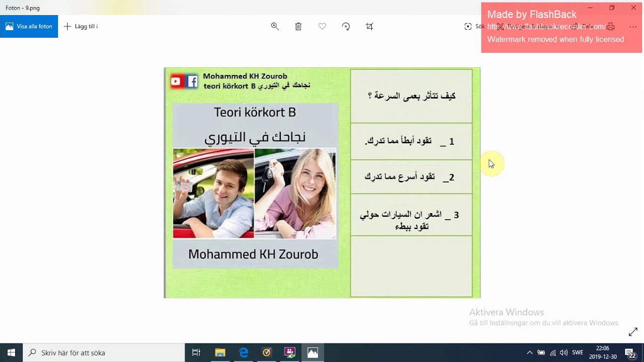Click the volume speaker tray icon
Viewport: 644px width, 362px height.
(x=564, y=352)
